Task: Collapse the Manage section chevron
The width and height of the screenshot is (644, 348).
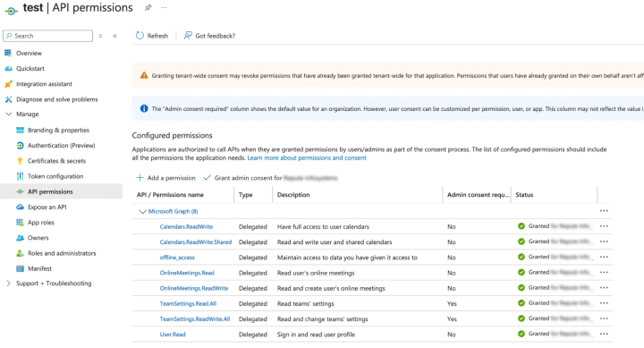Action: 8,114
